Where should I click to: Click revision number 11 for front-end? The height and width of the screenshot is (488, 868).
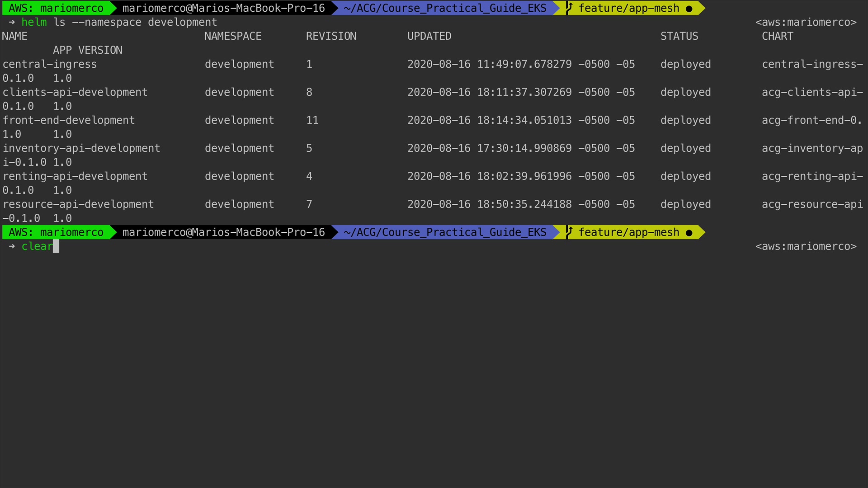[x=312, y=120]
